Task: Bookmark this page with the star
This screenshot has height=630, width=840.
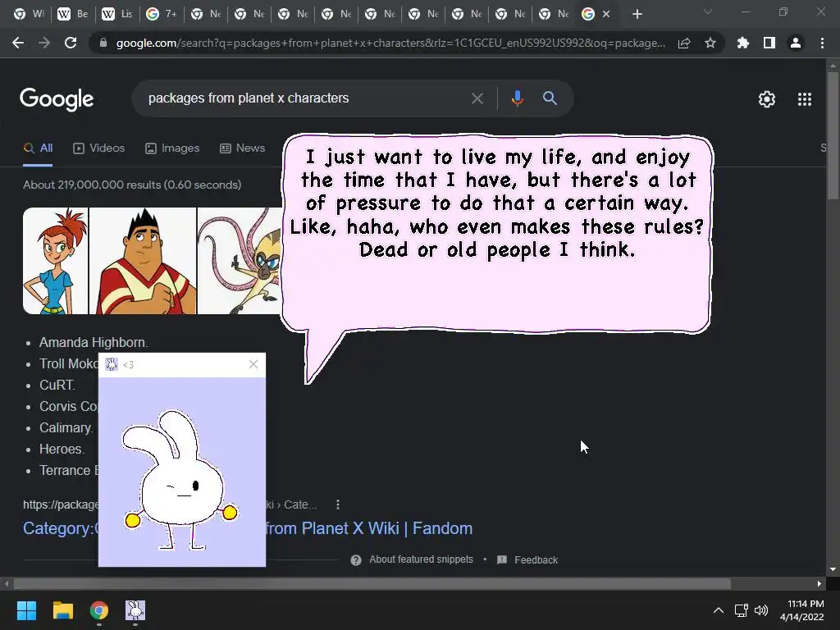Action: 710,43
